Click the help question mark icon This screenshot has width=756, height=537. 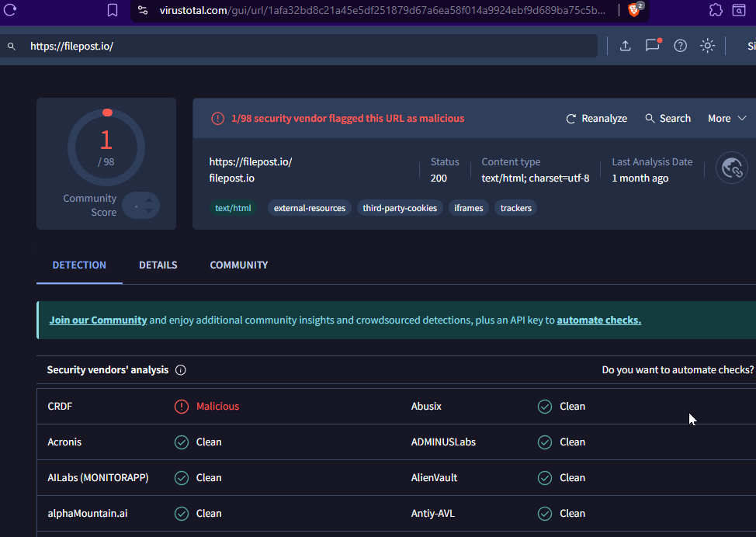(x=680, y=46)
